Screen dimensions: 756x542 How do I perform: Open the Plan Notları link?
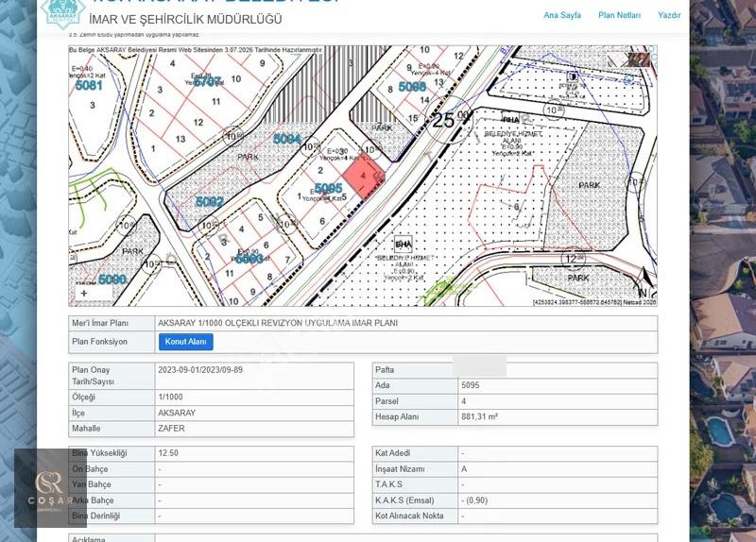[x=620, y=15]
